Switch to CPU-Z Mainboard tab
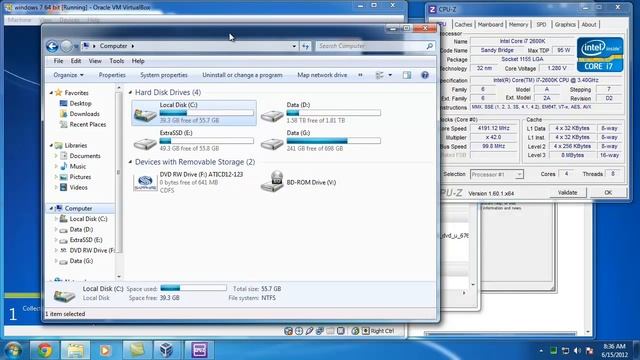This screenshot has width=640, height=360. (x=490, y=24)
